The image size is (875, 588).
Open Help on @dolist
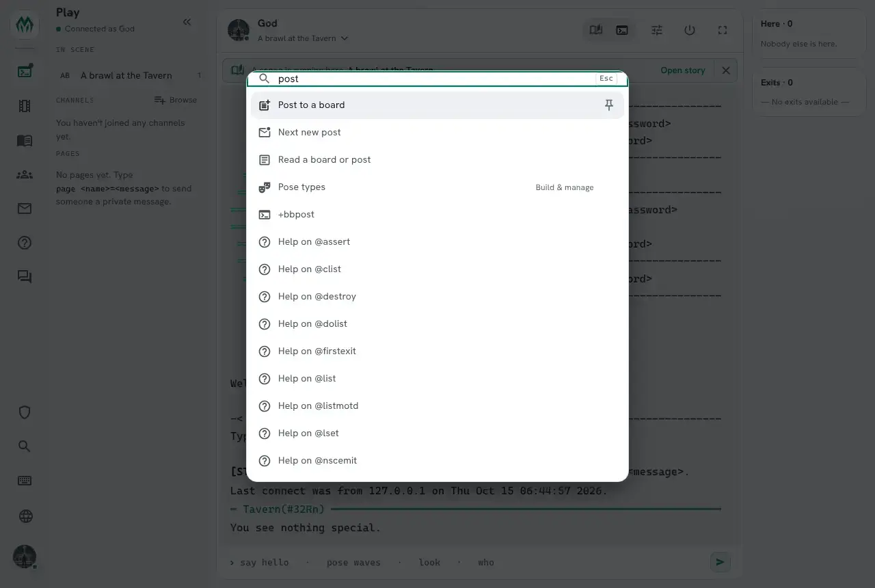pyautogui.click(x=437, y=324)
